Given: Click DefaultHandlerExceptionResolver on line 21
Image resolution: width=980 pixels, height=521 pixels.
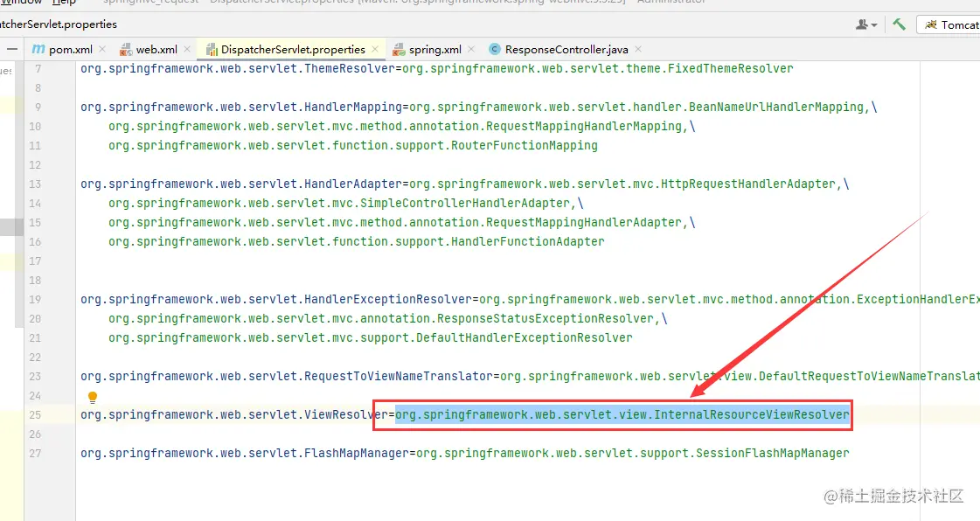Looking at the screenshot, I should [525, 338].
